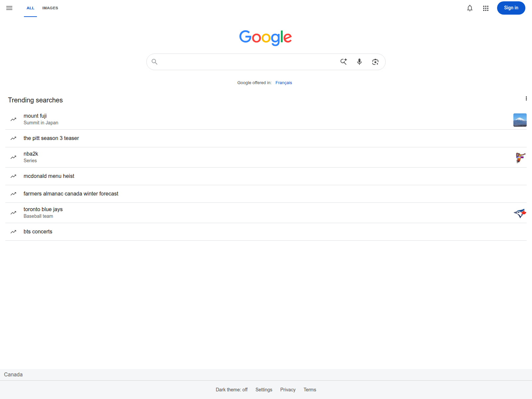Open Search by image camera icon
The height and width of the screenshot is (399, 532).
375,62
